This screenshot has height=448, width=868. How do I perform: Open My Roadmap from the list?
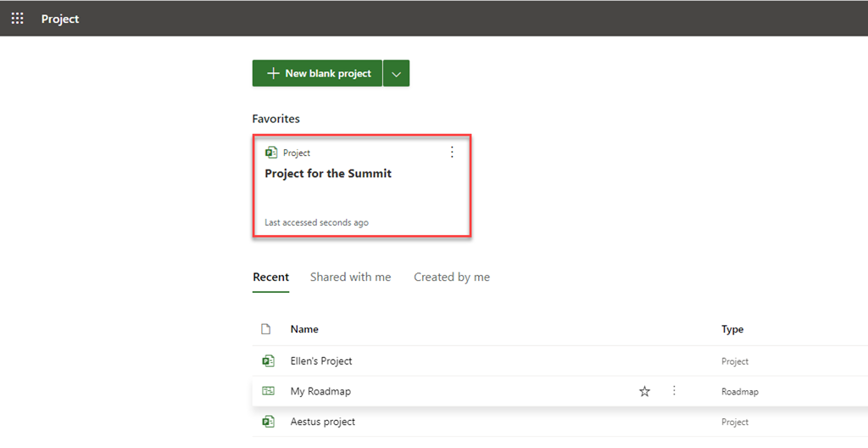(320, 391)
